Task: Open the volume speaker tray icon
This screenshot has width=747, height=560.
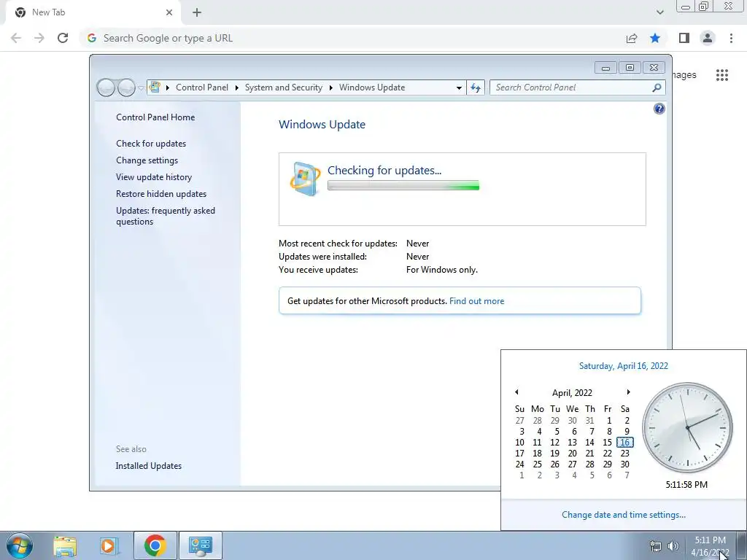Action: point(673,546)
